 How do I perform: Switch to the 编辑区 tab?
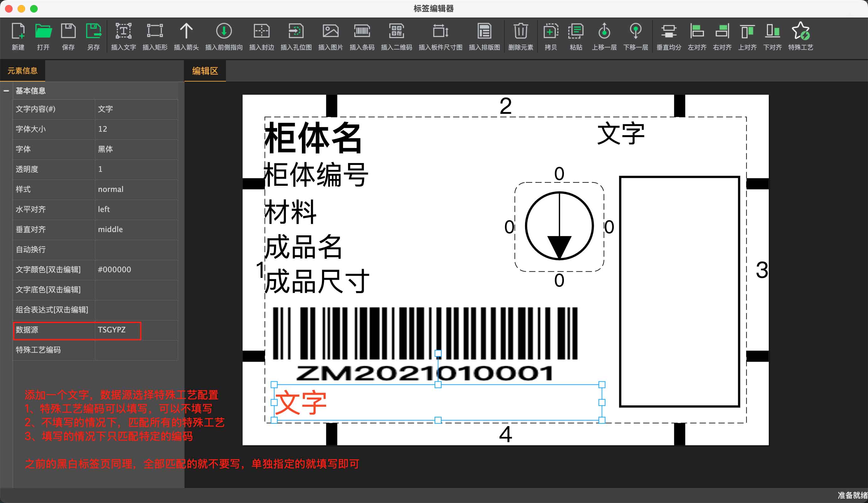(x=205, y=71)
